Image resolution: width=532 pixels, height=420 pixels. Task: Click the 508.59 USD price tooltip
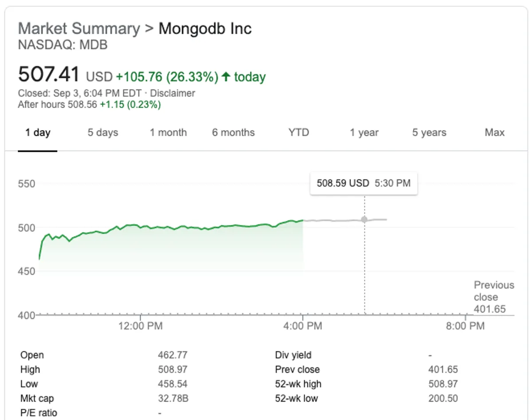364,183
